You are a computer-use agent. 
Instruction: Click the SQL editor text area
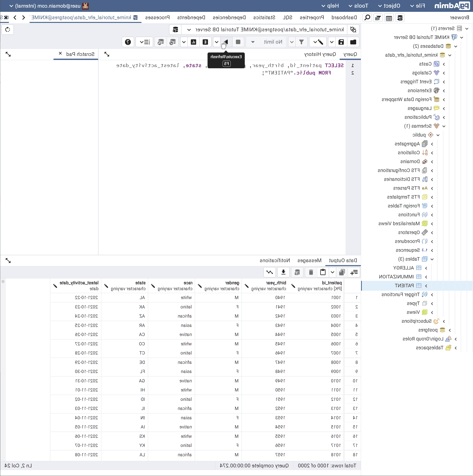(x=222, y=158)
